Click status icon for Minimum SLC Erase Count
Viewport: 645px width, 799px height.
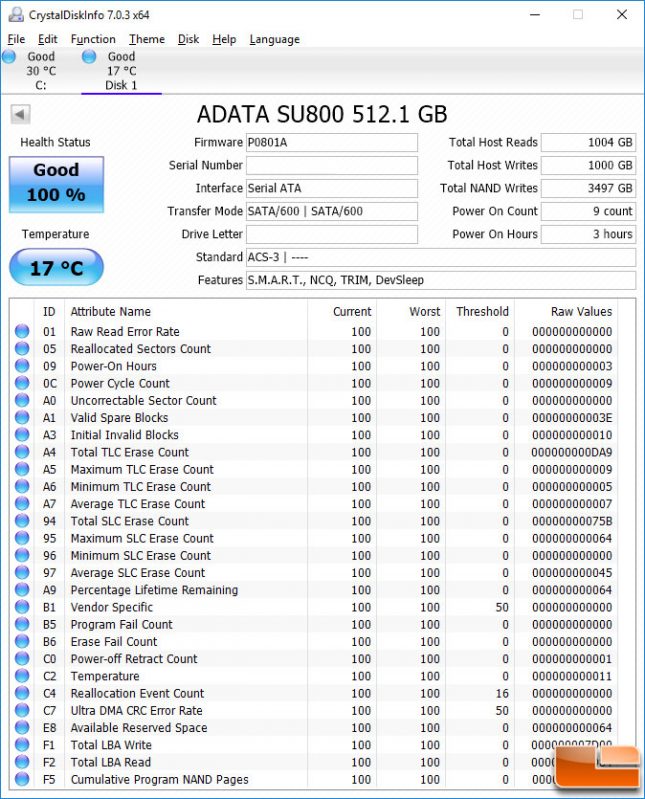point(22,555)
